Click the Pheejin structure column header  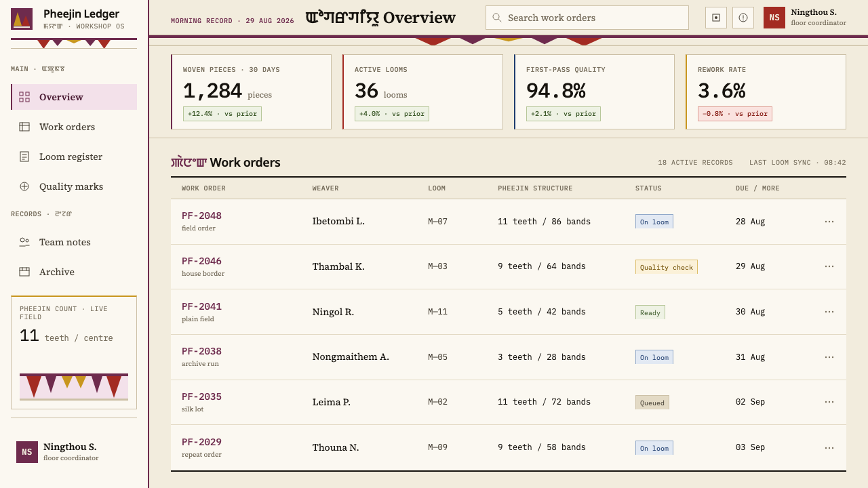tap(535, 188)
